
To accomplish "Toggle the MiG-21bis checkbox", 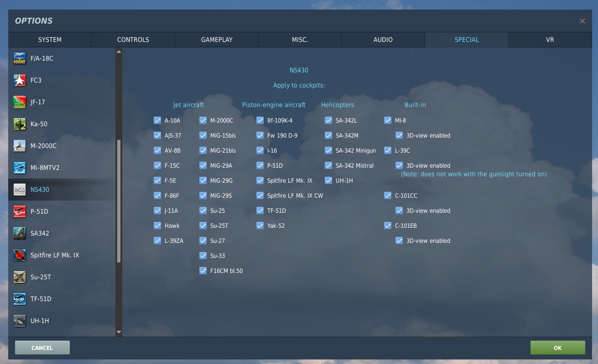I will pyautogui.click(x=203, y=150).
